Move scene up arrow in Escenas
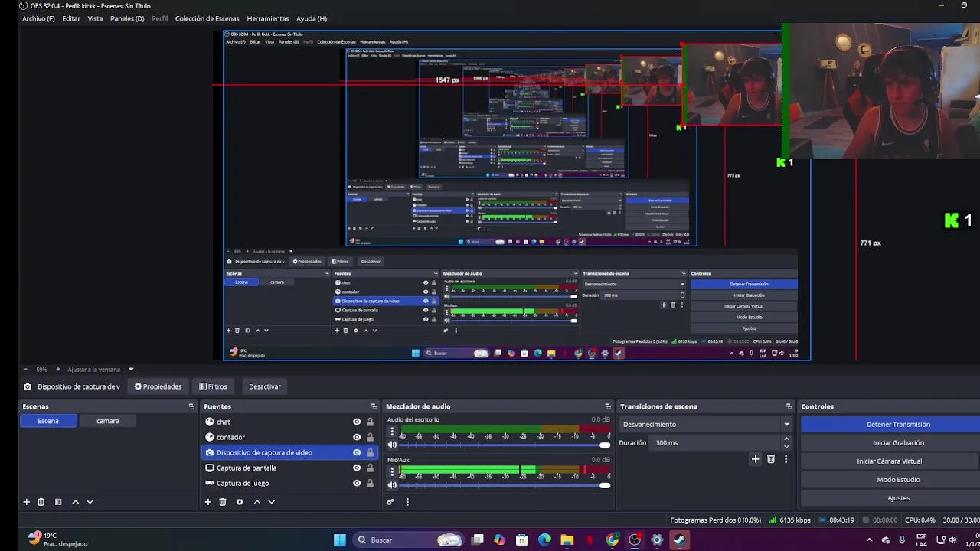The image size is (980, 551). (x=75, y=502)
